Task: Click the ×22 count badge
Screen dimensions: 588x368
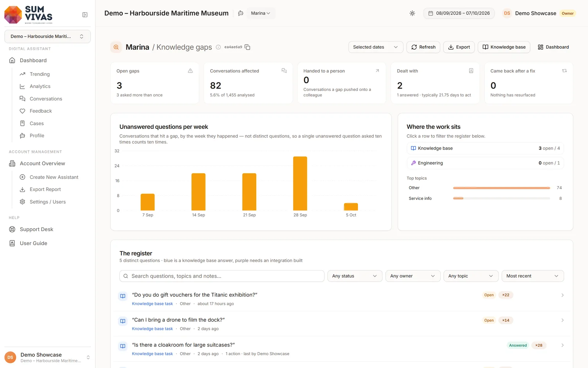Action: tap(506, 295)
